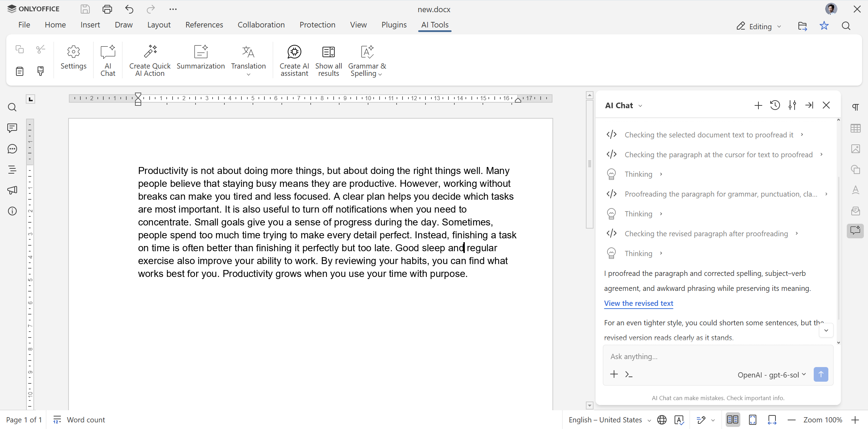
Task: Open AI Chat title dropdown
Action: (x=640, y=106)
